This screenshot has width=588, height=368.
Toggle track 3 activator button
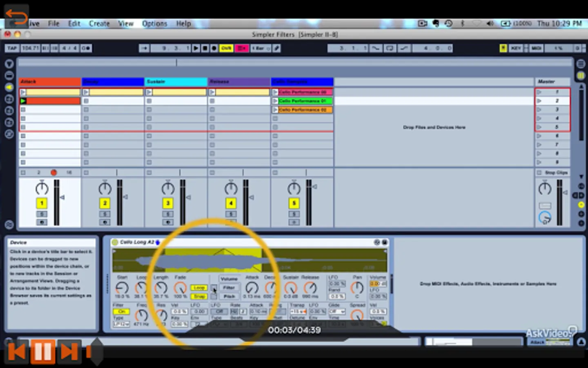click(x=168, y=203)
